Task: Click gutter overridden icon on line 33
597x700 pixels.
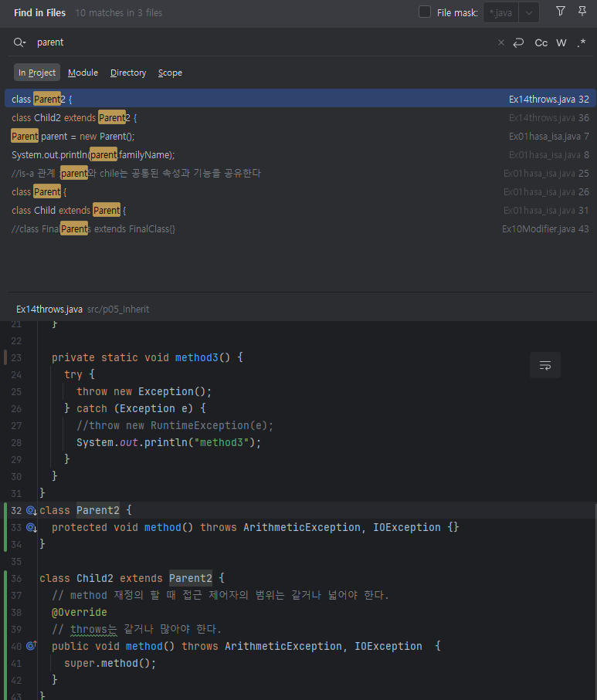Action: [x=32, y=527]
